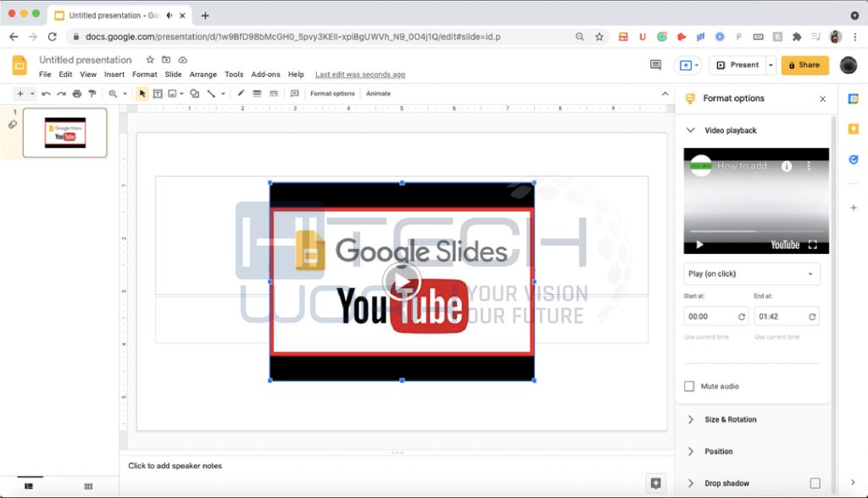Click the Format options toolbar button
868x498 pixels.
coord(332,93)
